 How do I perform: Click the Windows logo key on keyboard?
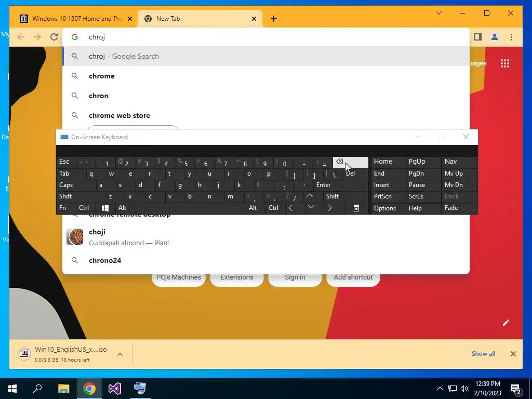pos(105,208)
